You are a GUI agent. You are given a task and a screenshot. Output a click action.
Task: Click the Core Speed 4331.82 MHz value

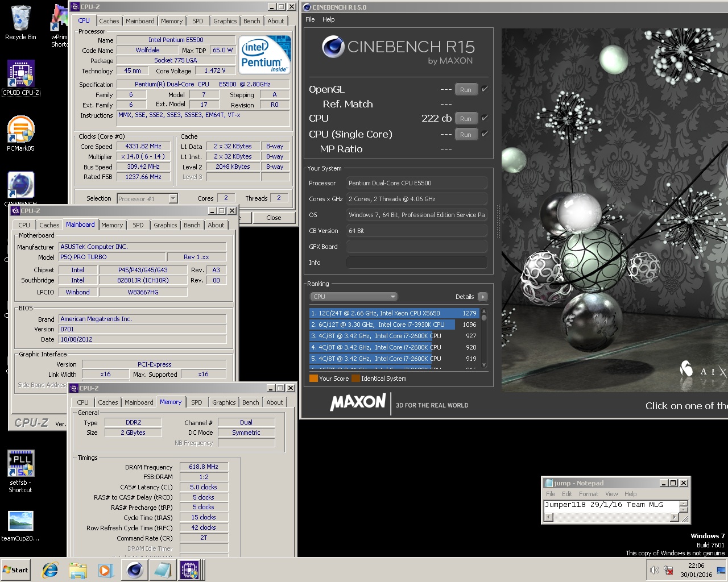point(143,146)
